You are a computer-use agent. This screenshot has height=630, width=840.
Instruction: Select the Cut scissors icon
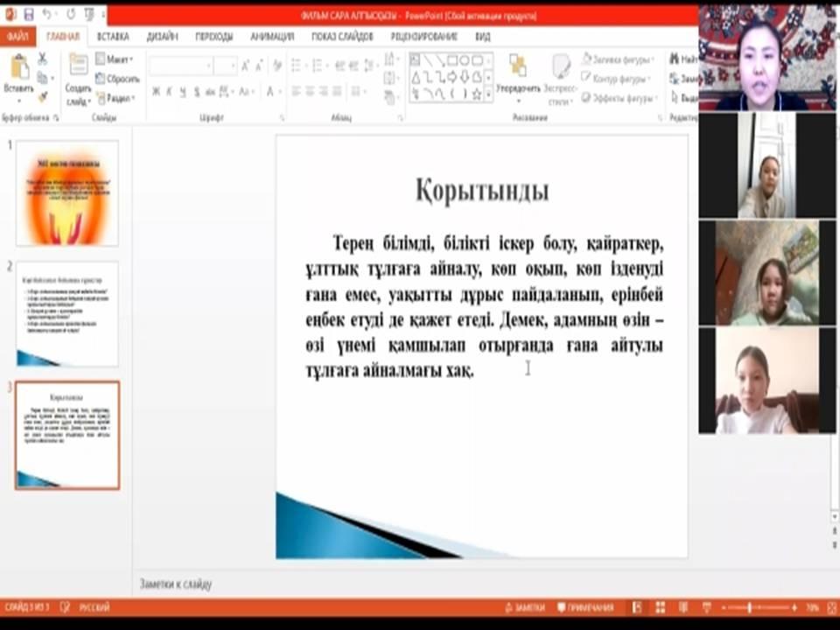coord(41,59)
